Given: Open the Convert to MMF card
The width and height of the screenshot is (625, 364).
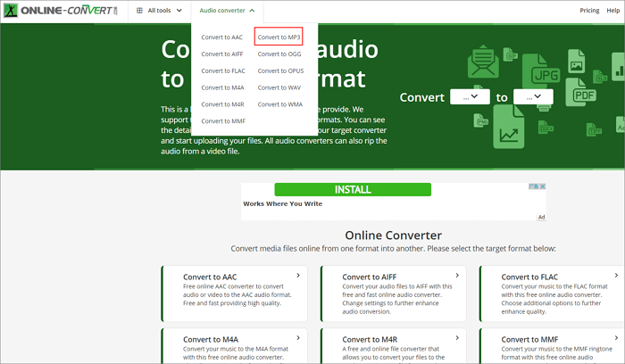Looking at the screenshot, I should pos(552,345).
